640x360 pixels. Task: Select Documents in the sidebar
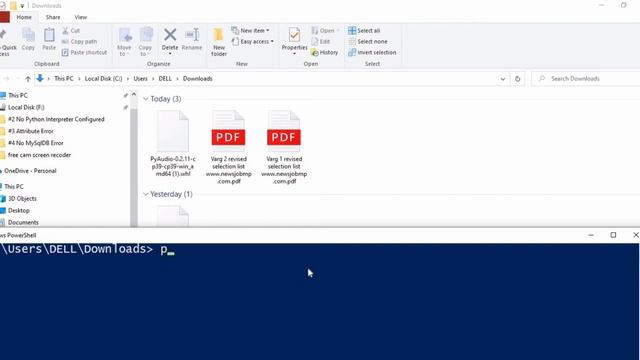point(23,222)
